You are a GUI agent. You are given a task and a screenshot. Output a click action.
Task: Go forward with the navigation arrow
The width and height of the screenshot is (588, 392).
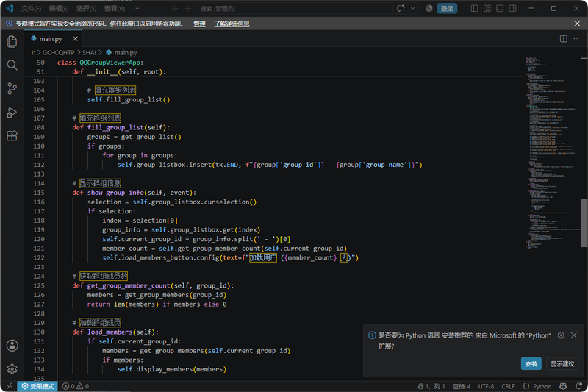click(x=187, y=8)
